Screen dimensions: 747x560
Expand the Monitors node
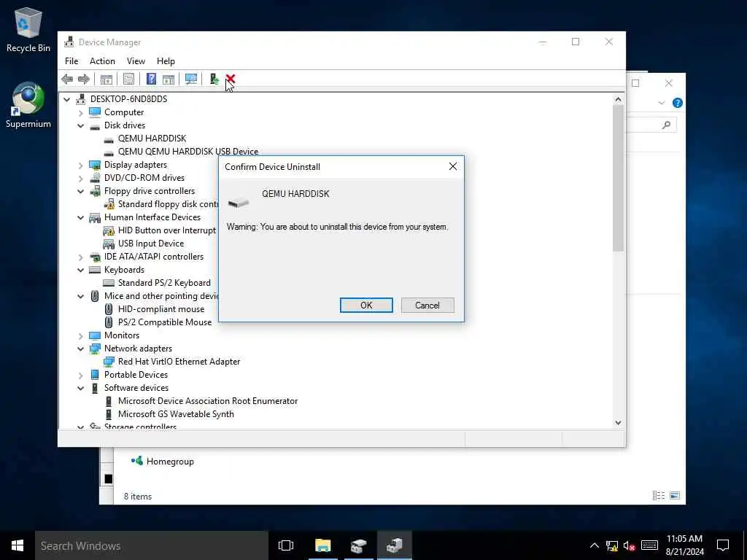80,335
